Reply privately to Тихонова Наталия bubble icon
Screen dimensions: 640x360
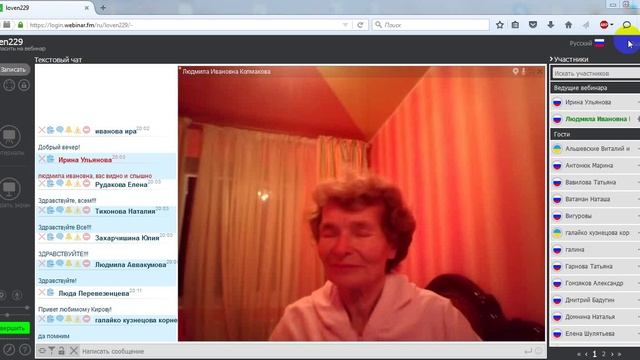click(60, 210)
